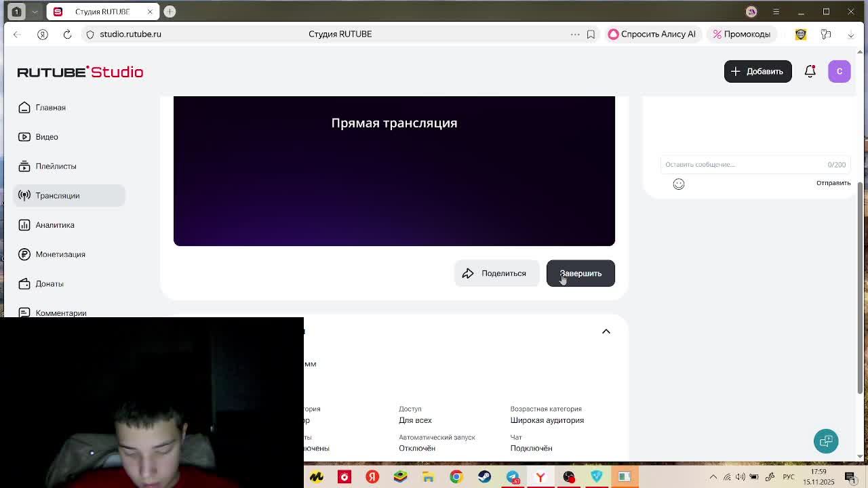This screenshot has height=488, width=868.
Task: Open Аналитика in the sidebar
Action: [x=69, y=225]
